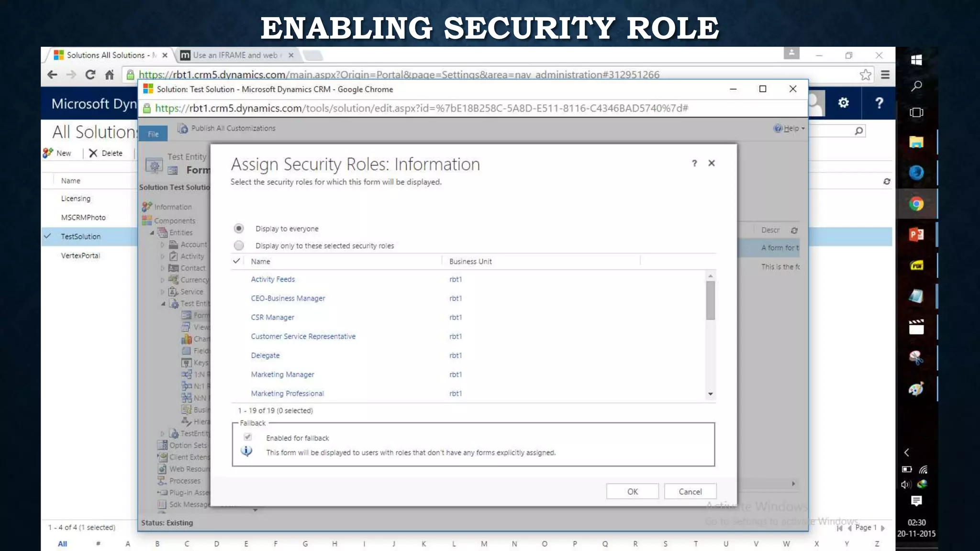The width and height of the screenshot is (980, 551).
Task: Click the New button in All Solutions
Action: pos(57,153)
